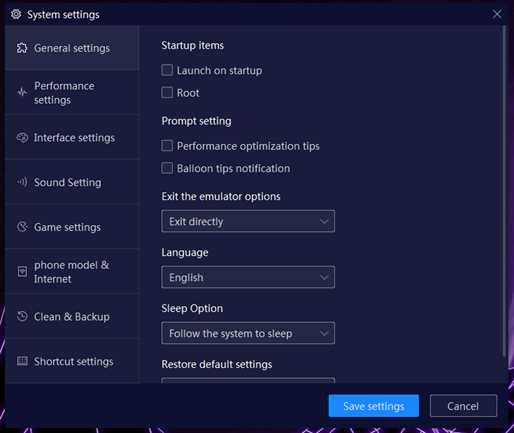The height and width of the screenshot is (433, 514).
Task: Click the settings panel vertical scrollbar
Action: point(504,192)
